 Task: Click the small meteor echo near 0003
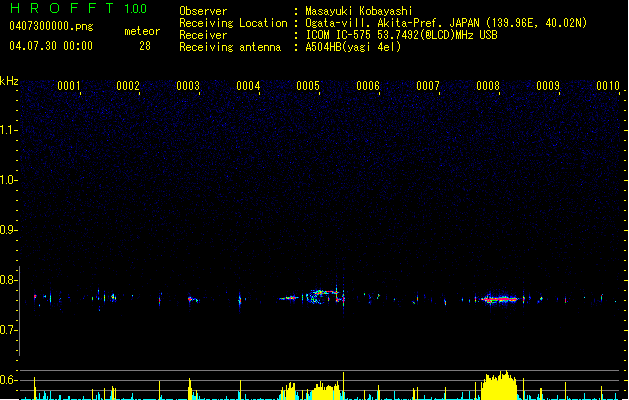pyautogui.click(x=193, y=299)
